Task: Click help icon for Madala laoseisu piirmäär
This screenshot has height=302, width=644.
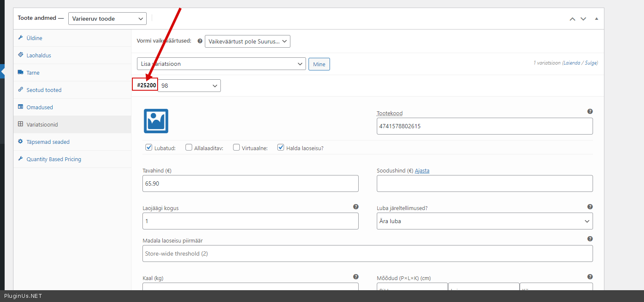Action: [590, 239]
